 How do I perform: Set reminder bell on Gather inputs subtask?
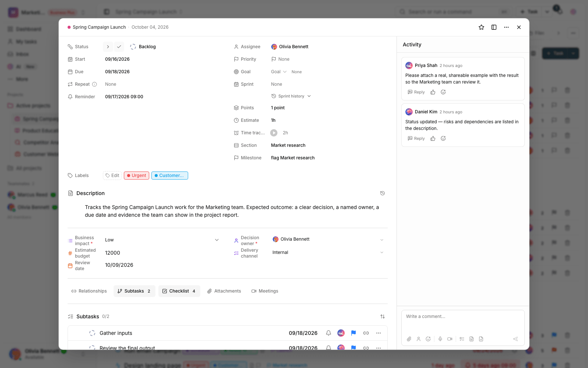(329, 333)
